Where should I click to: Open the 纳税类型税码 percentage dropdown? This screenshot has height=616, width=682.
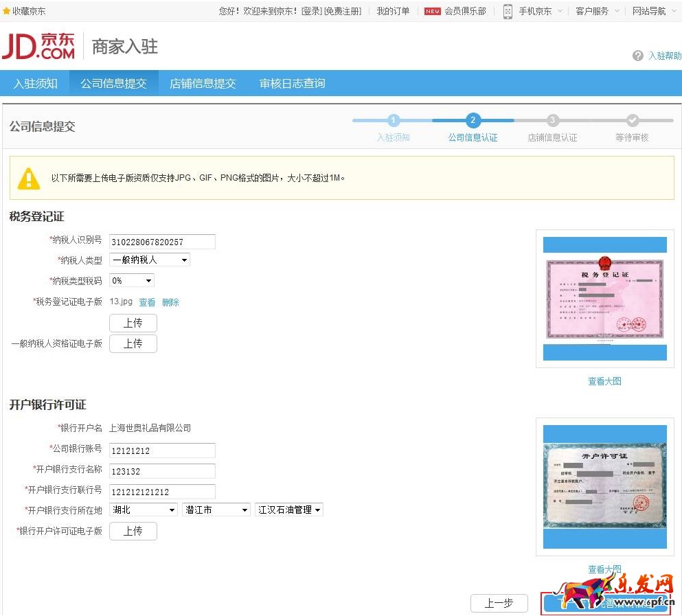pyautogui.click(x=131, y=280)
